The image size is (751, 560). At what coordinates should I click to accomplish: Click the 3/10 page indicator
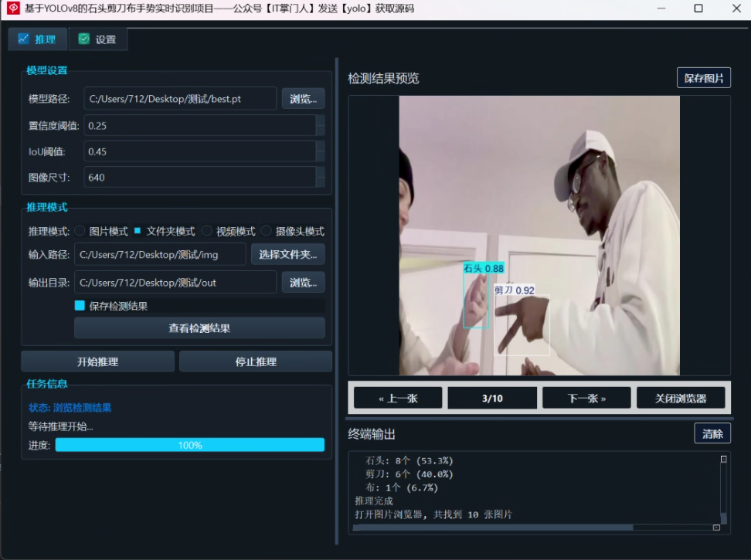click(x=492, y=399)
